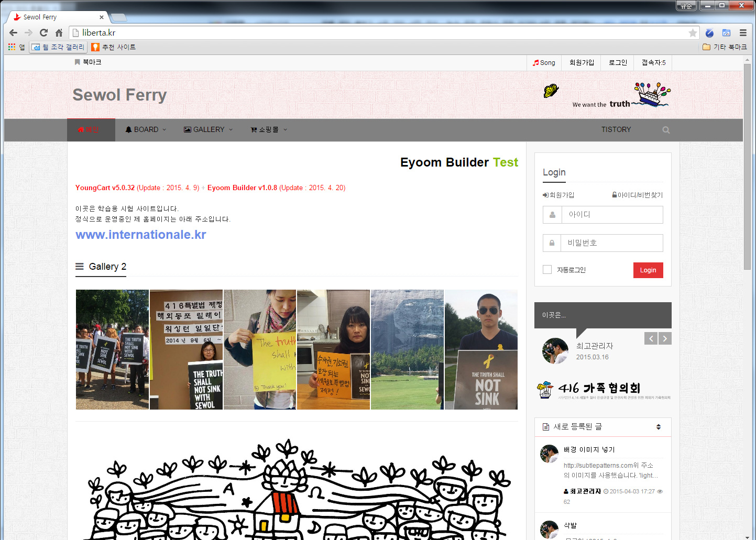The width and height of the screenshot is (756, 540).
Task: Open the Song music link
Action: click(x=544, y=63)
